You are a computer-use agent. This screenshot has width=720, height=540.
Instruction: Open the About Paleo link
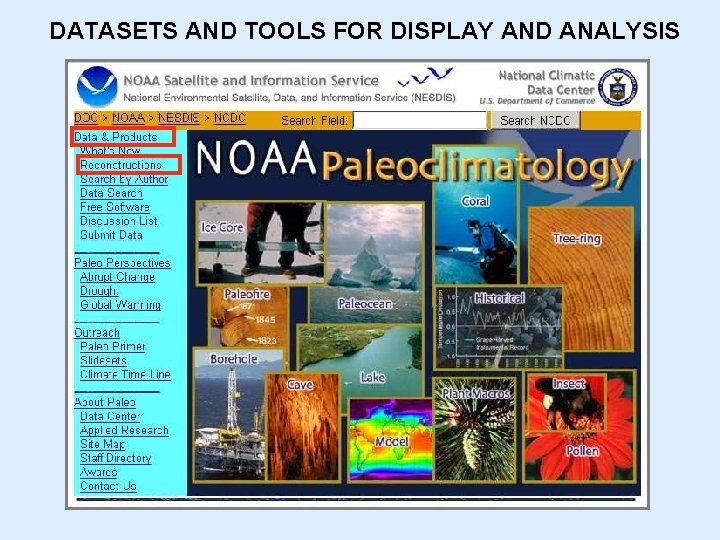[105, 402]
